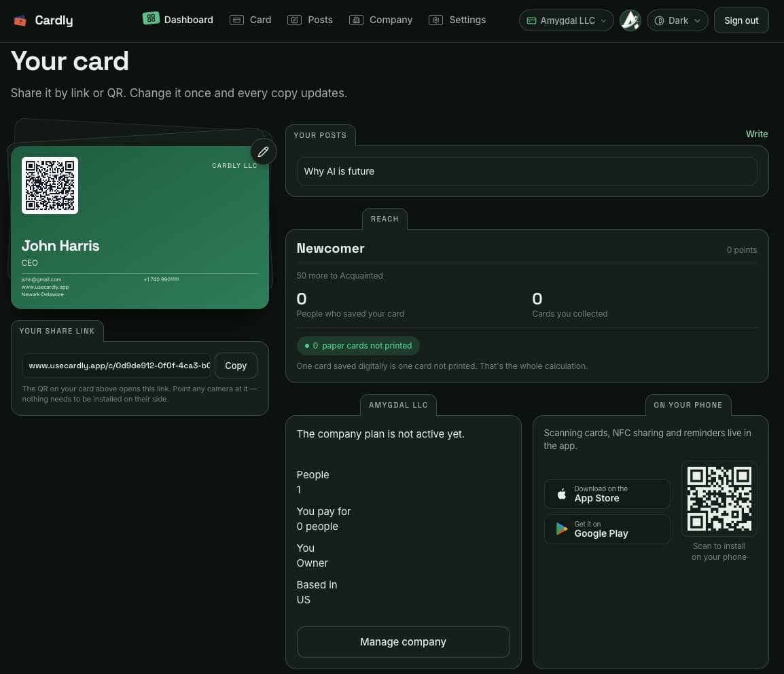Click the john@gmail.com email on card
Image resolution: width=784 pixels, height=674 pixels.
coord(41,279)
